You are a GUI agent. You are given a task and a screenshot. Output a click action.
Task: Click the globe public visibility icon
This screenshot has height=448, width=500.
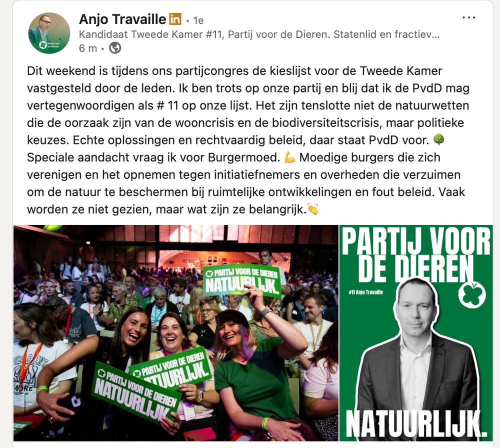115,48
